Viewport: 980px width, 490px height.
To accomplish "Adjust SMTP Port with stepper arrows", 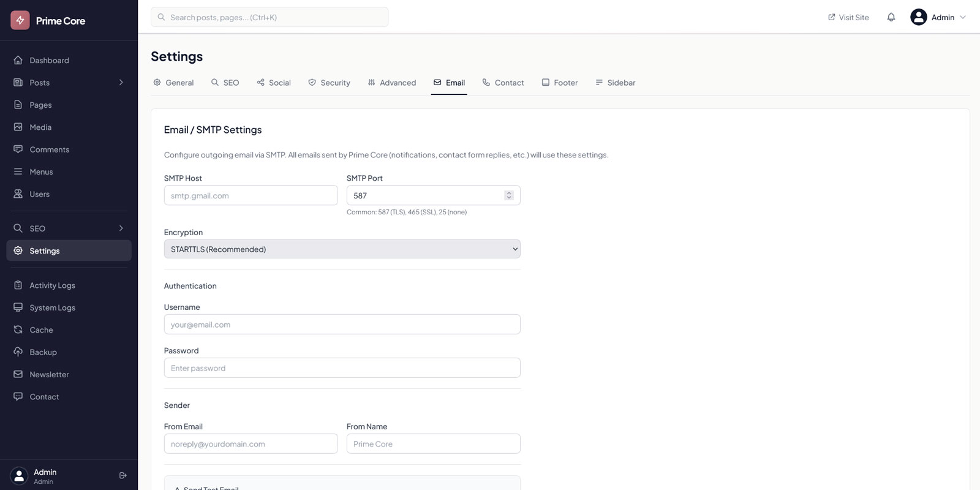I will click(508, 195).
